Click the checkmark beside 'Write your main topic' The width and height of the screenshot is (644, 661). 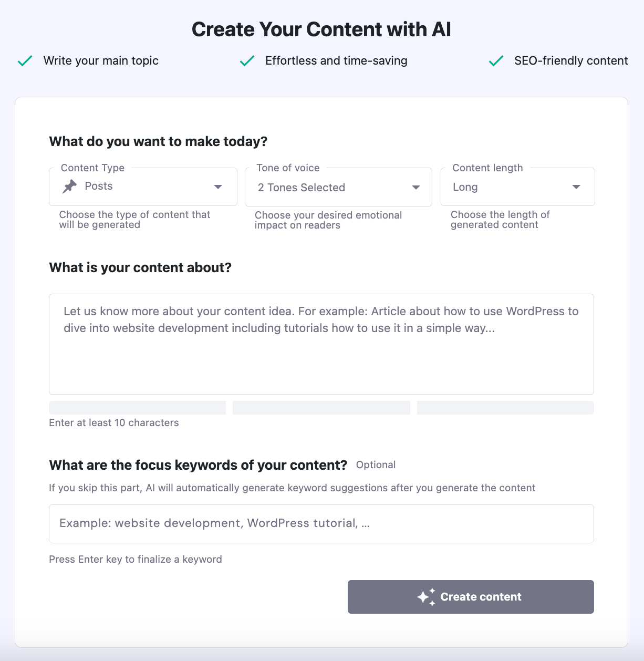[24, 60]
